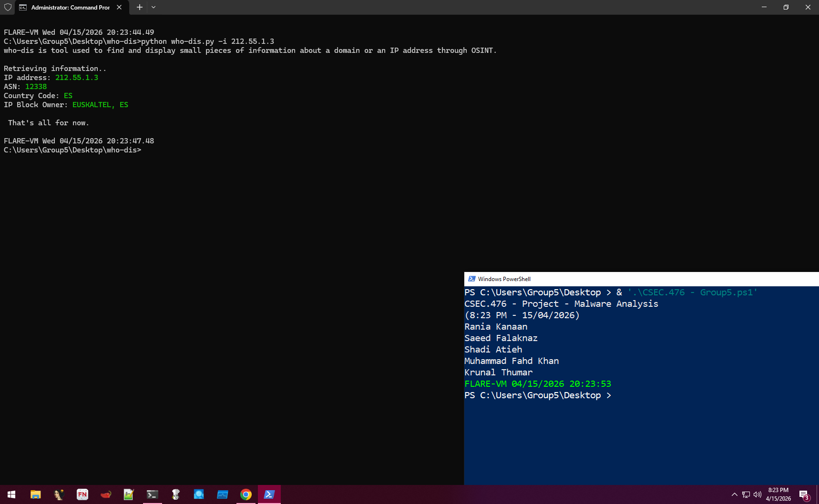
Task: Click the python who-dis.py command line
Action: 139,41
